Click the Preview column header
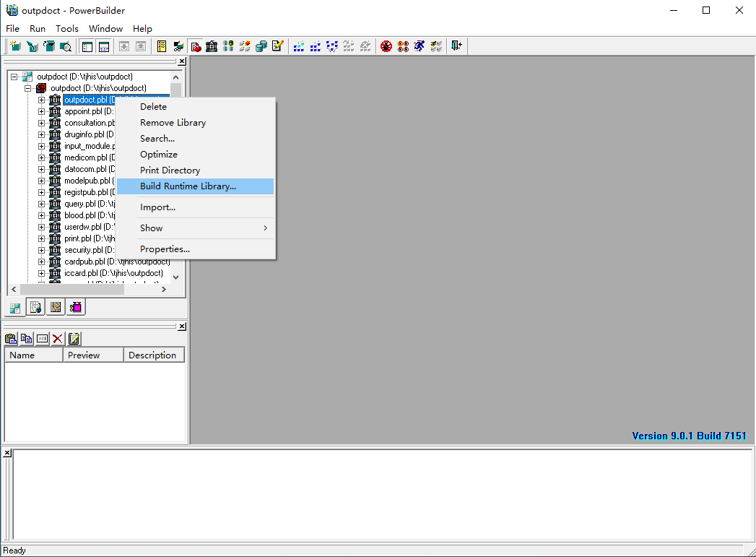This screenshot has height=557, width=756. click(x=93, y=355)
